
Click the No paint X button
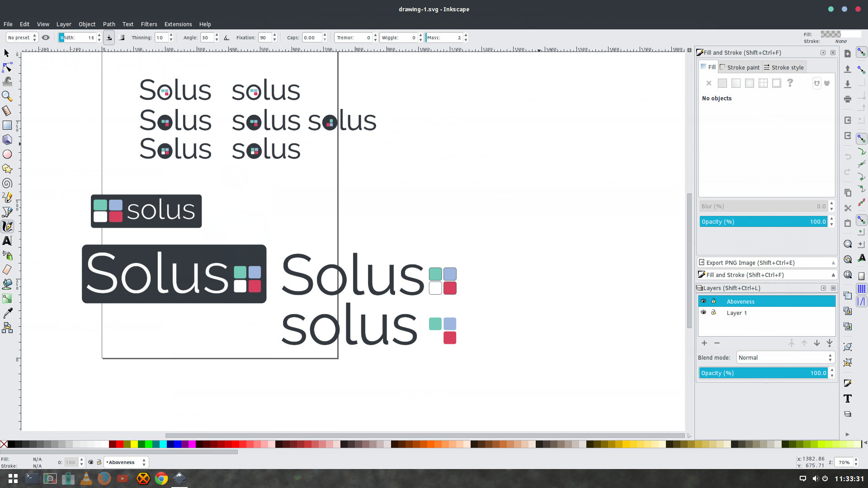coord(709,83)
